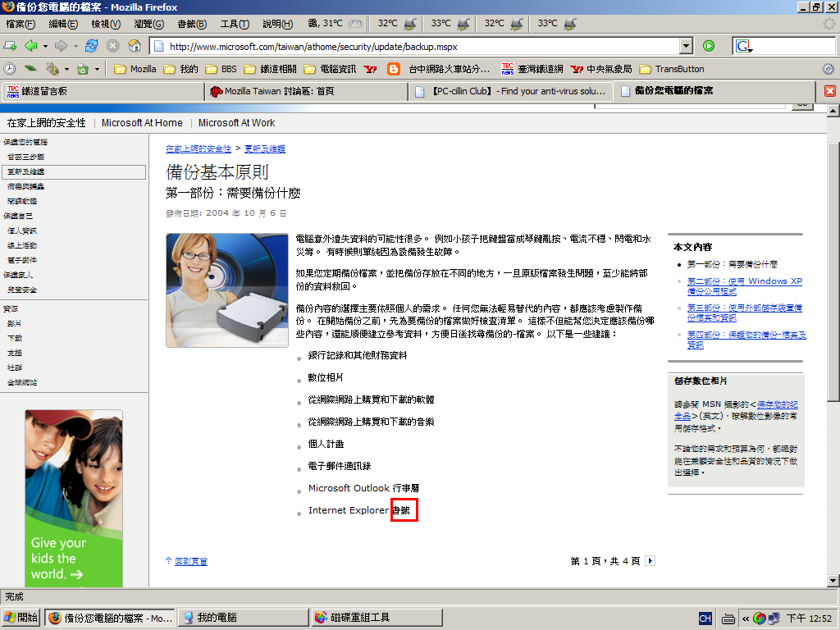The image size is (840, 630).
Task: Click the Microsoft At Home link
Action: pyautogui.click(x=142, y=123)
